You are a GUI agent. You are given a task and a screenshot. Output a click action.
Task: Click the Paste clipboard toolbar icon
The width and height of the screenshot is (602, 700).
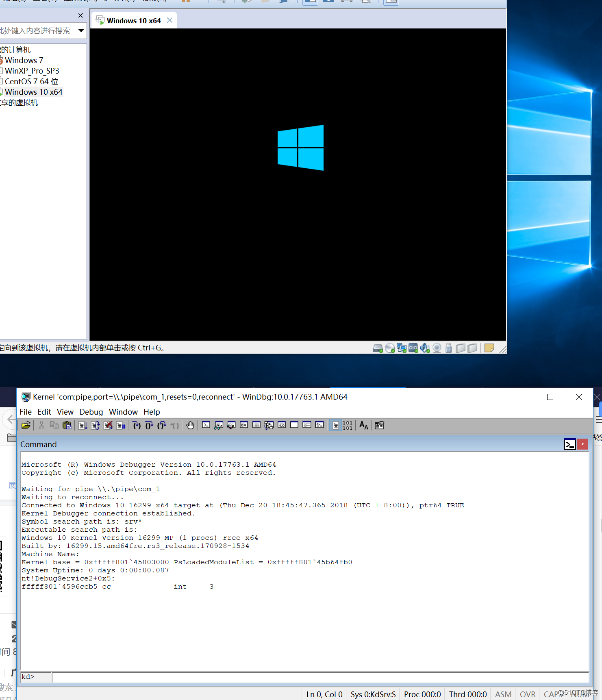pyautogui.click(x=67, y=425)
